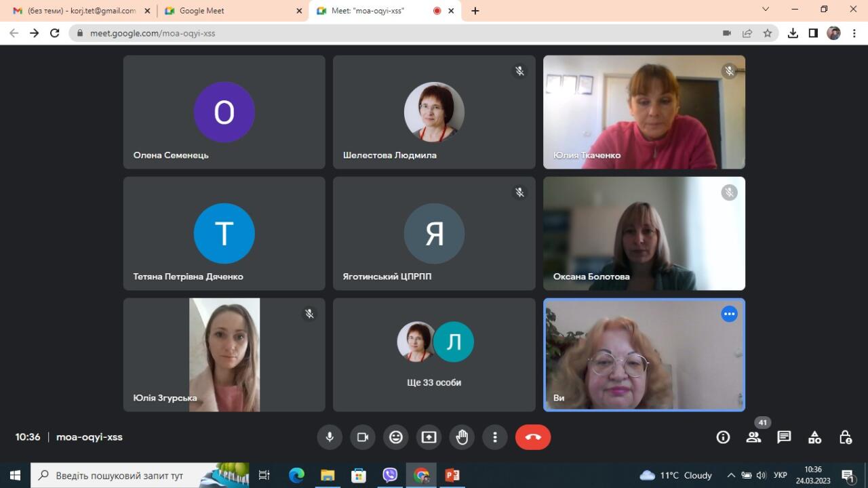Open Viber from taskbar
868x488 pixels.
tap(390, 475)
